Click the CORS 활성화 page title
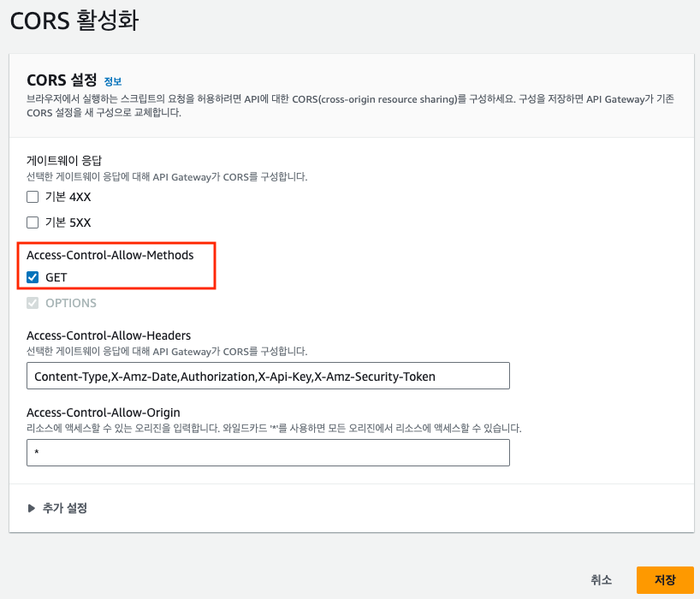Viewport: 700px width, 599px height. 74,21
